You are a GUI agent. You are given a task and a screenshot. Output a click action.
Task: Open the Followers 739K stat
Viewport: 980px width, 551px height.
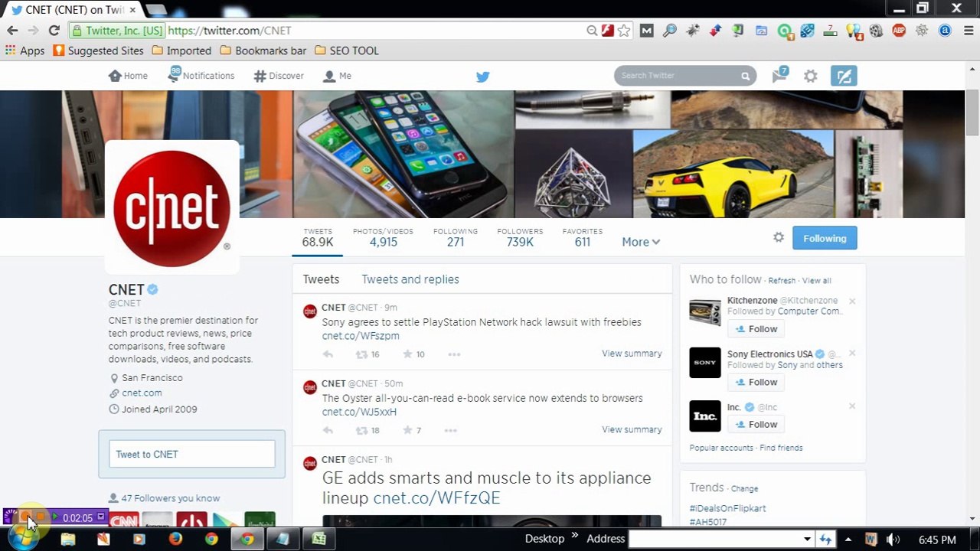click(520, 237)
